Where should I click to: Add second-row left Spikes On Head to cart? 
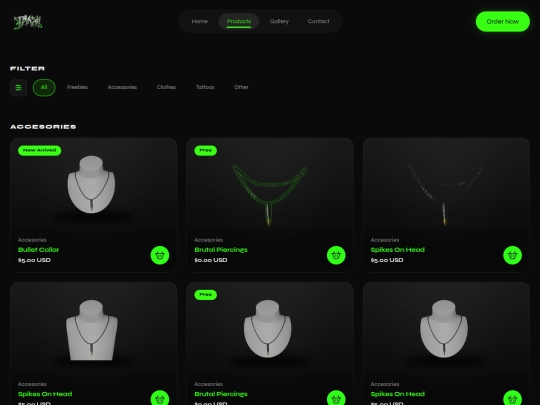[160, 398]
